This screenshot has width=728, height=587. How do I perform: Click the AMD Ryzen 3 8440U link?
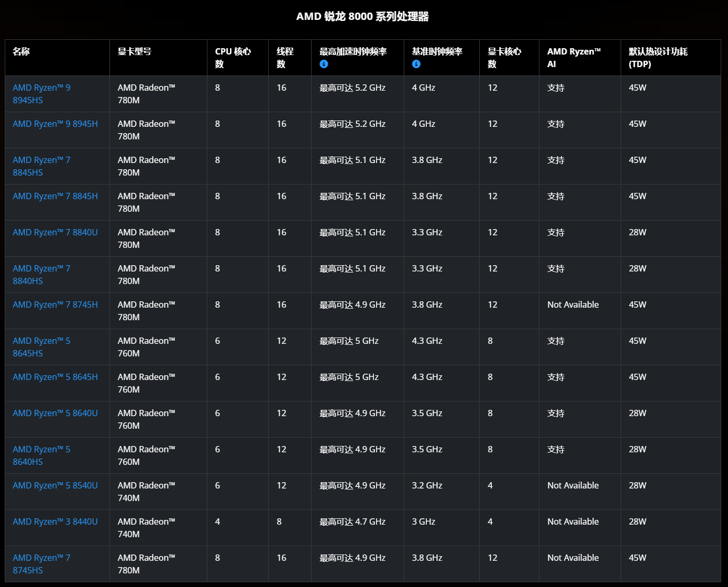(55, 521)
